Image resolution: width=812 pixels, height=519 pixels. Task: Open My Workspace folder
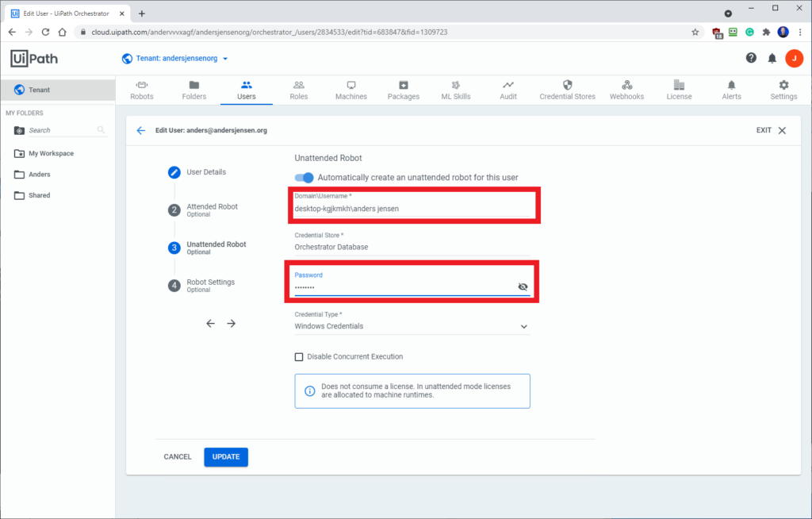tap(51, 153)
